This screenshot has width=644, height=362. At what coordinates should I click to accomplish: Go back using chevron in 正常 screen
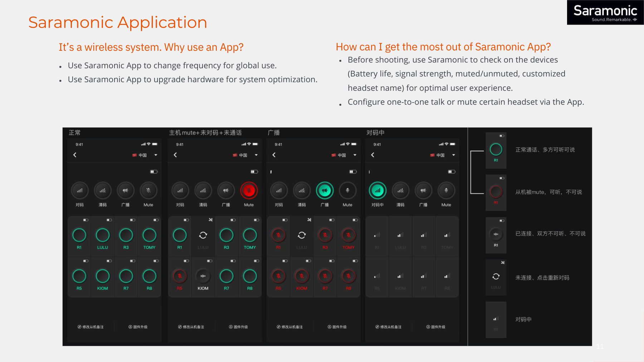click(x=75, y=155)
